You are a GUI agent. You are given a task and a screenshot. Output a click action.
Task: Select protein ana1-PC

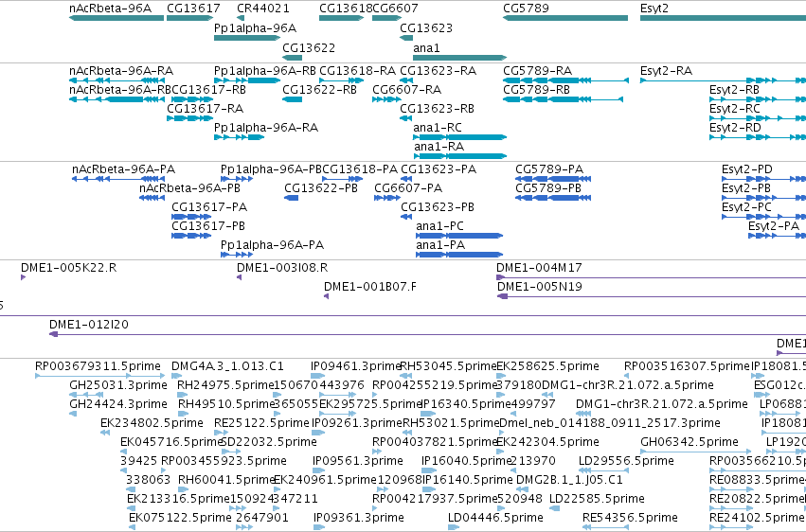pyautogui.click(x=459, y=237)
